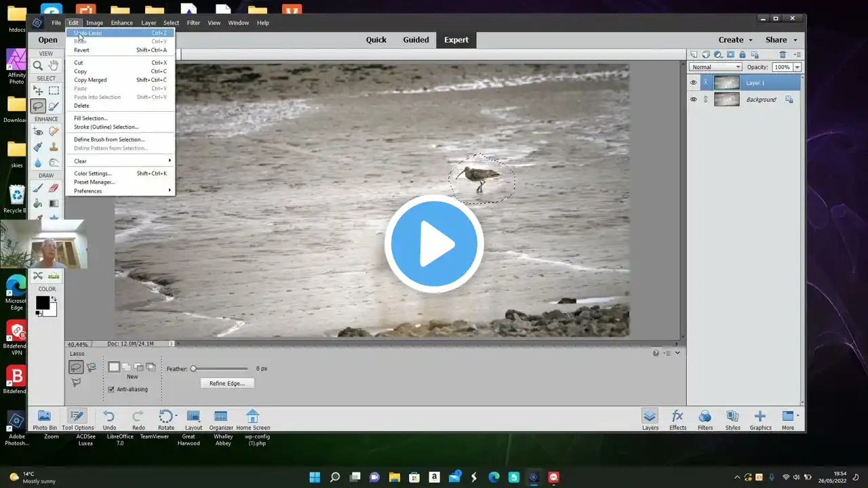Open the adjustment layer dropdown
This screenshot has height=488, width=868.
[719, 55]
